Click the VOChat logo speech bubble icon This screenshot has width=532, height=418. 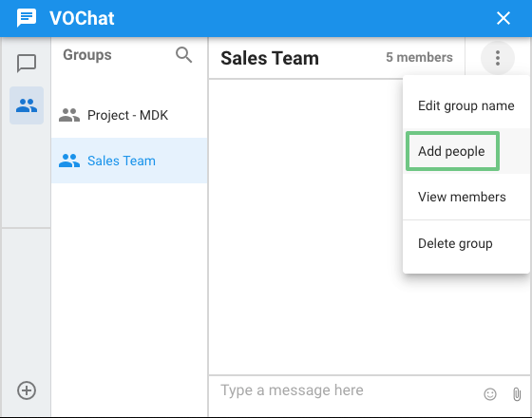[x=27, y=18]
